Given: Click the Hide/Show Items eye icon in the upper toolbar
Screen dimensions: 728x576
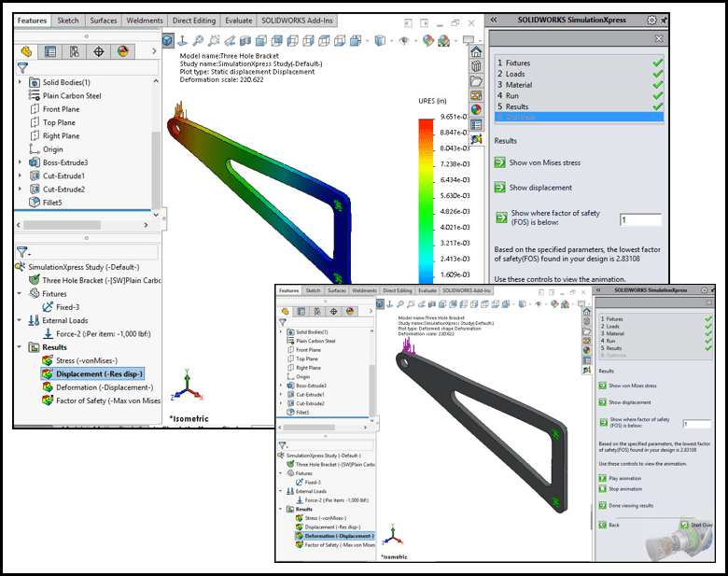Looking at the screenshot, I should 404,41.
